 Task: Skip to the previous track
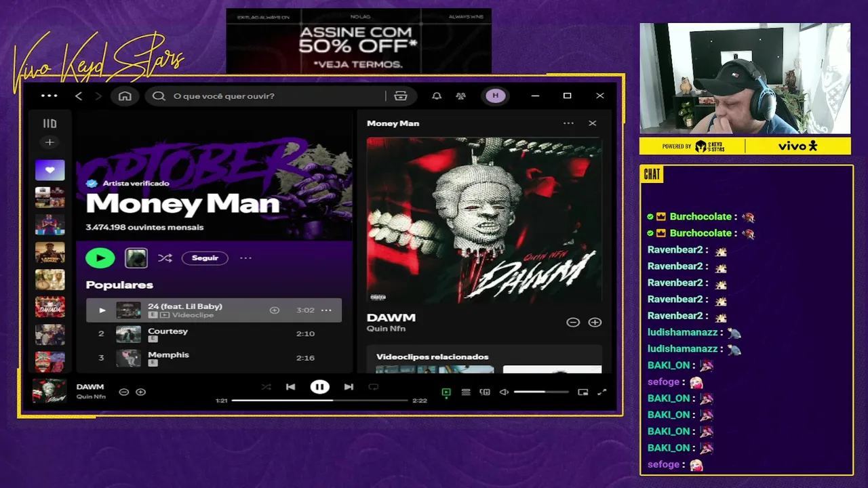[x=291, y=387]
